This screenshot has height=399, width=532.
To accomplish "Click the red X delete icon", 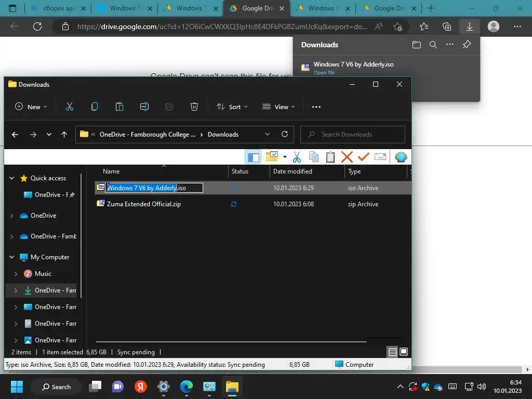I will 347,157.
